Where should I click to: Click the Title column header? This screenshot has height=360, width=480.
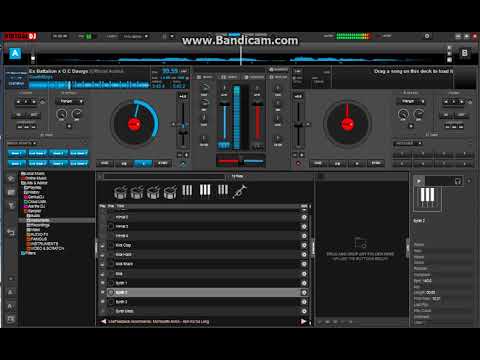[x=121, y=206]
